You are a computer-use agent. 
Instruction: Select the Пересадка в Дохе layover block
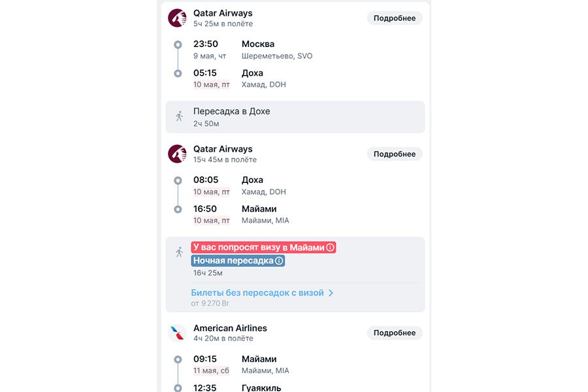[x=295, y=117]
